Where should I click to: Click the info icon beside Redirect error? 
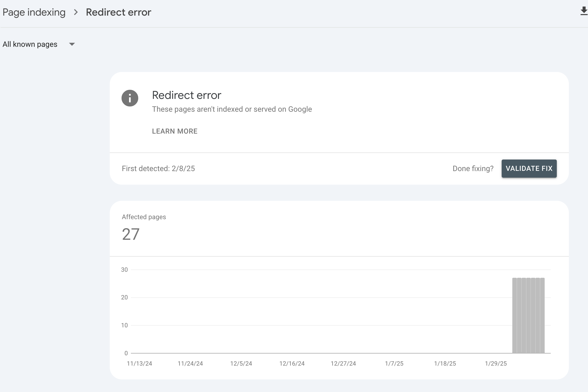pyautogui.click(x=130, y=98)
